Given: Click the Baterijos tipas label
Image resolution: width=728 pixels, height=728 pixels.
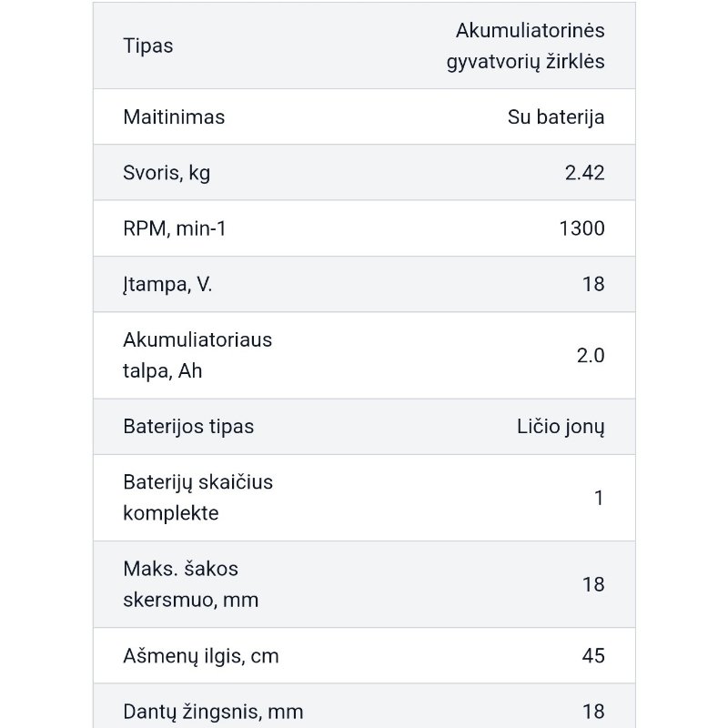Looking at the screenshot, I should point(188,426).
